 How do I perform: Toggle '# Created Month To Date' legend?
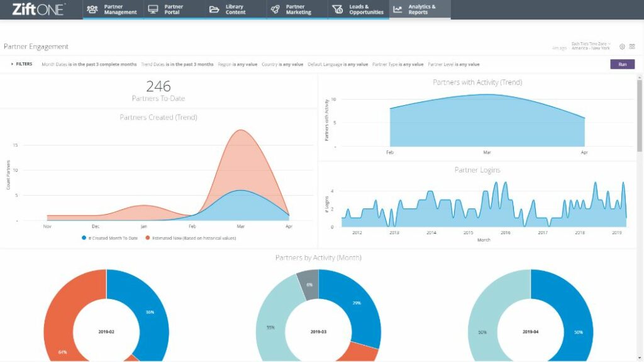pyautogui.click(x=109, y=238)
